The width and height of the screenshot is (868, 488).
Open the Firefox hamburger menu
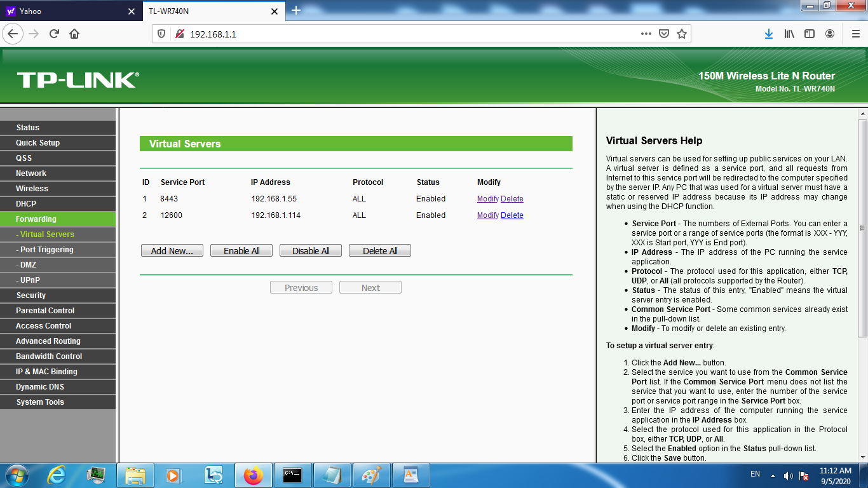pyautogui.click(x=855, y=34)
